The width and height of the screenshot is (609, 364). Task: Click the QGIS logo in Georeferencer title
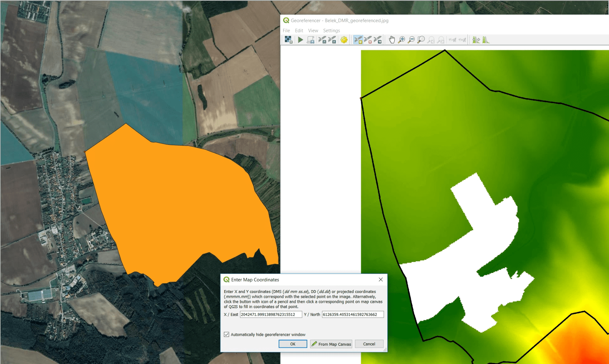click(x=286, y=20)
